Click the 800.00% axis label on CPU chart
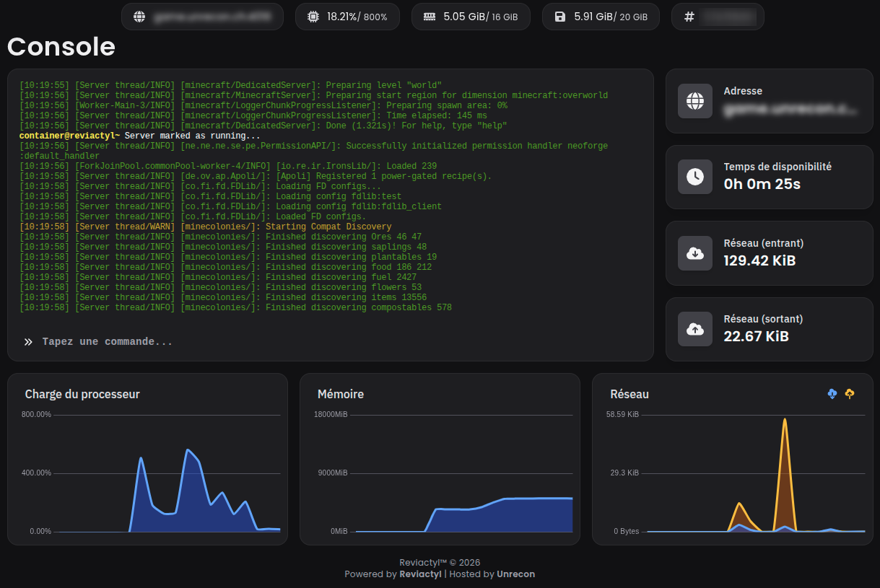 tap(36, 414)
